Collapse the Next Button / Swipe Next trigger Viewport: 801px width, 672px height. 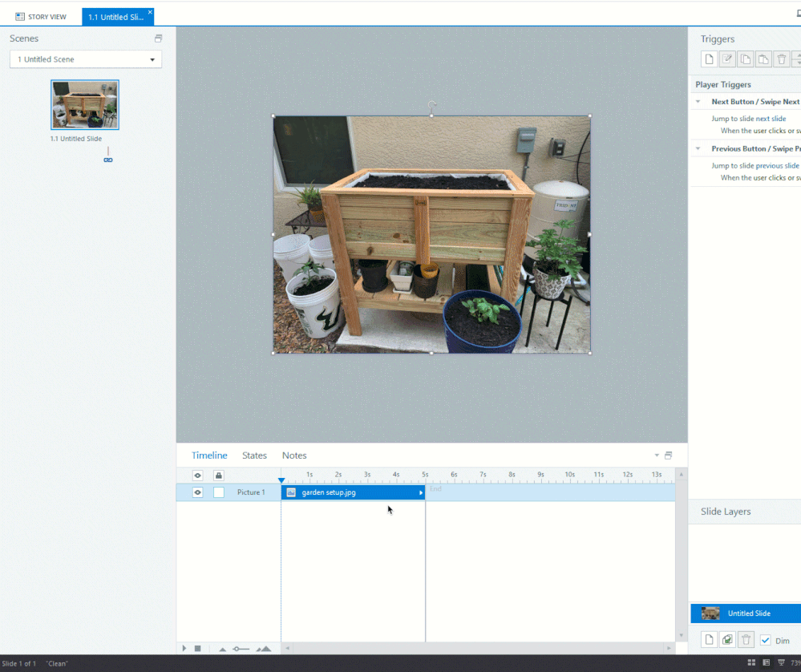click(x=698, y=102)
